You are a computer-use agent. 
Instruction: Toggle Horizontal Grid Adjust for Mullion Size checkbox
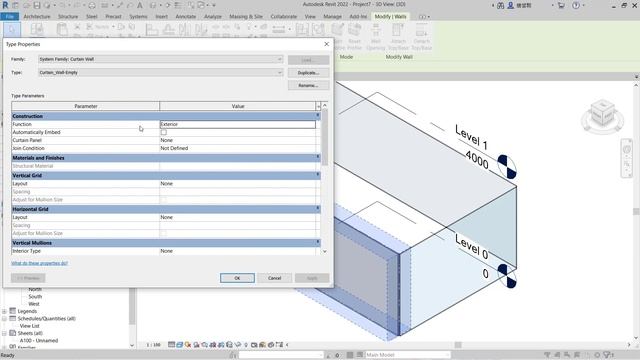click(164, 233)
